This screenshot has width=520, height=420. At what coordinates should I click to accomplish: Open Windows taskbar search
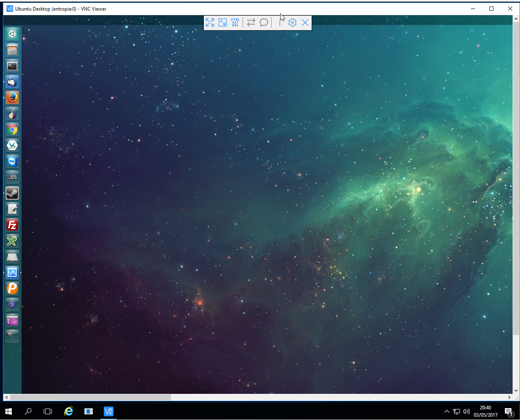point(28,411)
